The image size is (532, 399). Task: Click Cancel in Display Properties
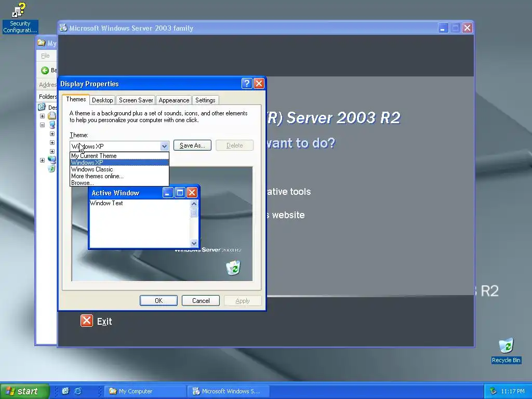[x=201, y=301]
